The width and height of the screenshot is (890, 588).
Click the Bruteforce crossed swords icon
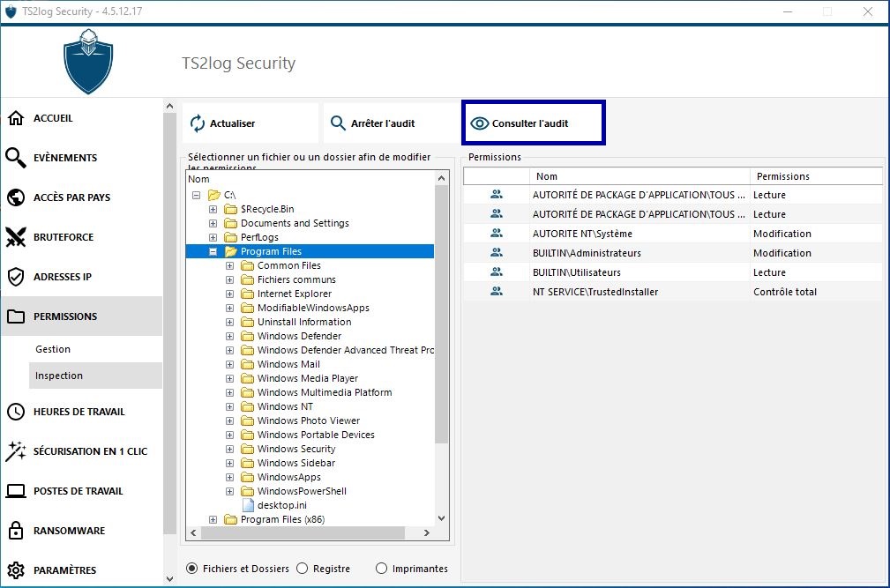[16, 237]
